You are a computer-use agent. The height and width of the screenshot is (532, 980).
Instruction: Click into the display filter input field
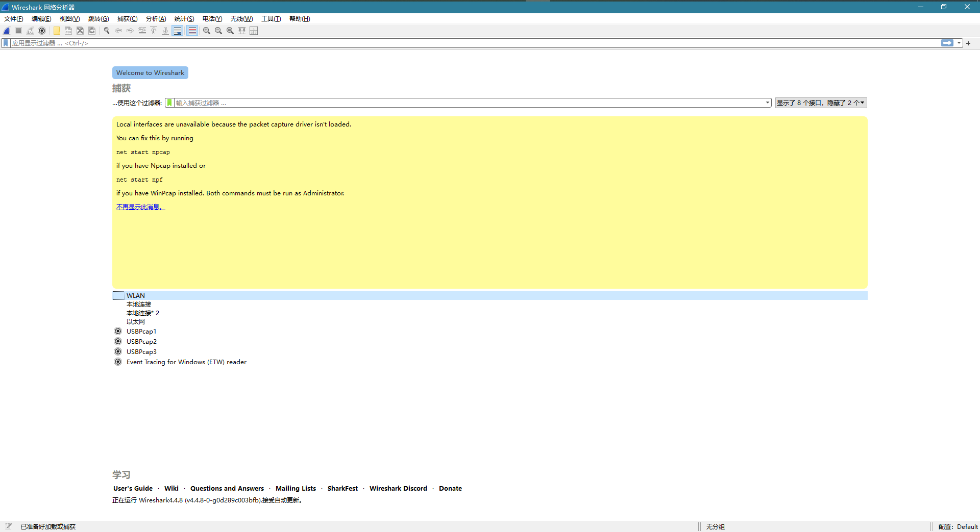click(475, 43)
